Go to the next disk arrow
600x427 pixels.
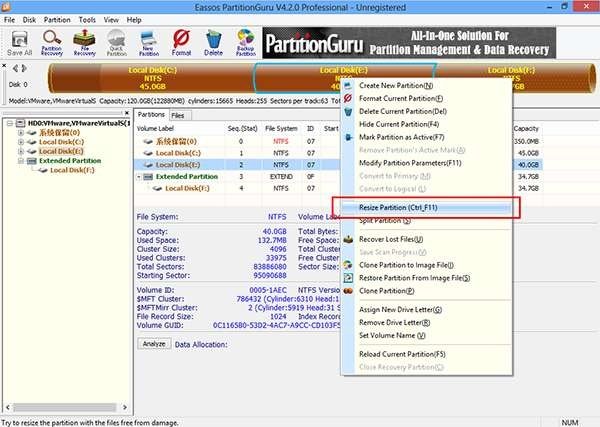(x=24, y=68)
